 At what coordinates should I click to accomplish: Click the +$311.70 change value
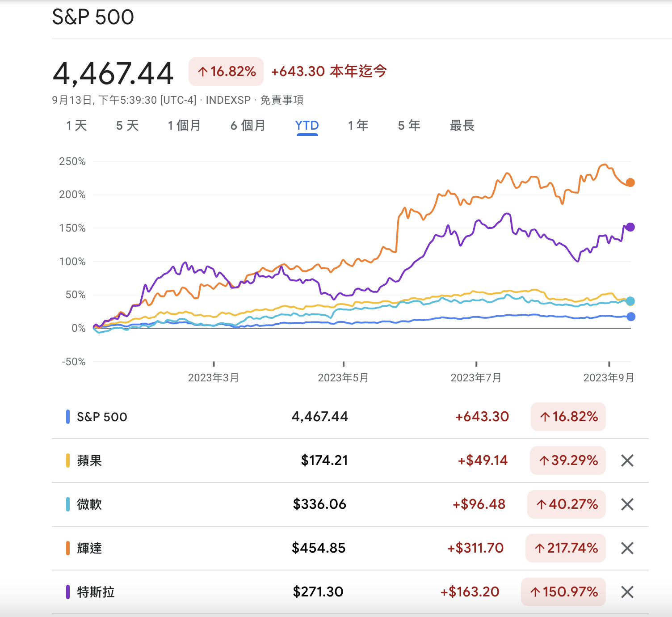pyautogui.click(x=475, y=548)
